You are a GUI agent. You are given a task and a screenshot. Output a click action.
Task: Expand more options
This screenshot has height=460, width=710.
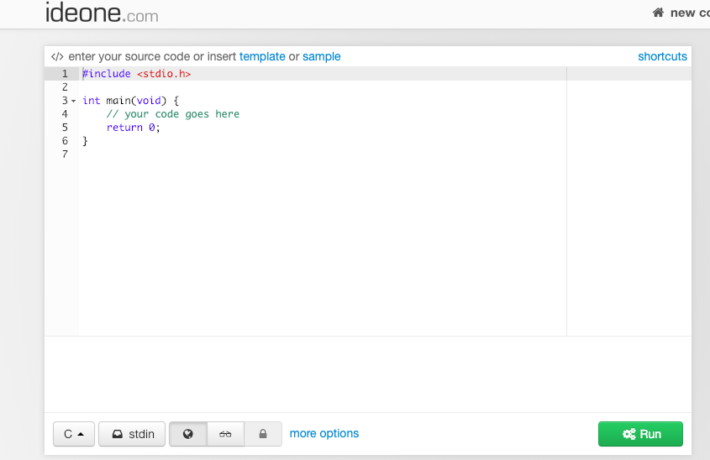[x=324, y=433]
